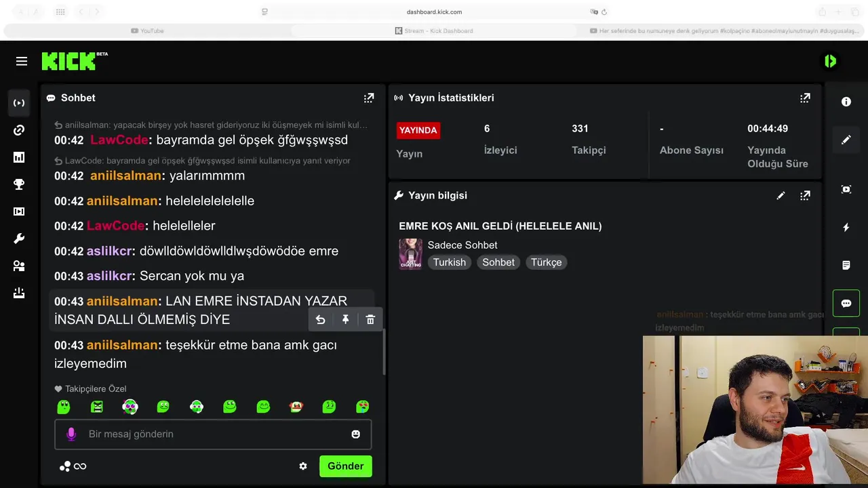Focus the Bir mesaj gönderin input
The image size is (868, 488).
point(213,434)
